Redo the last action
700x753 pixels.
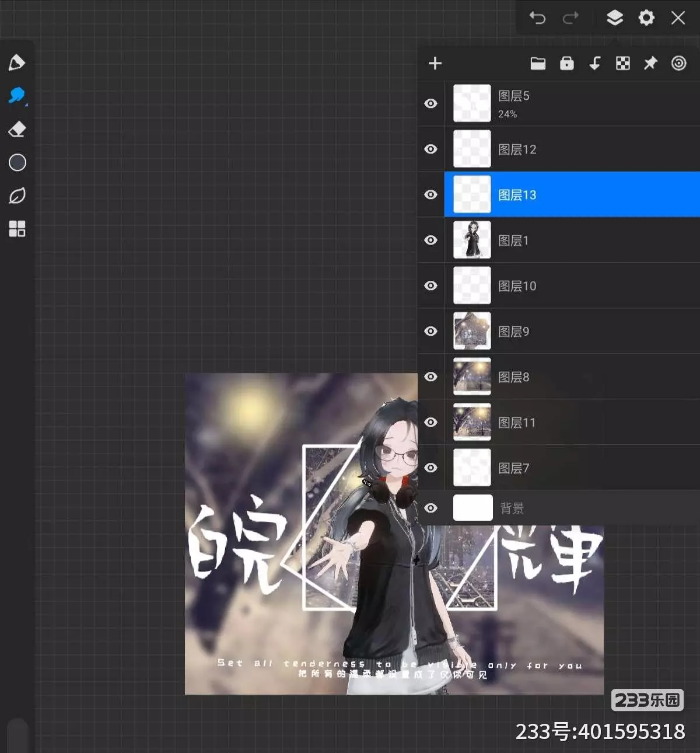click(x=570, y=18)
